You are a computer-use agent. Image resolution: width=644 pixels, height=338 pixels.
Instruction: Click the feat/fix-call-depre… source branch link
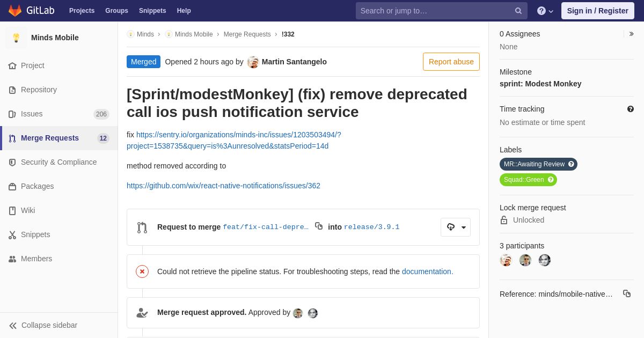(266, 227)
